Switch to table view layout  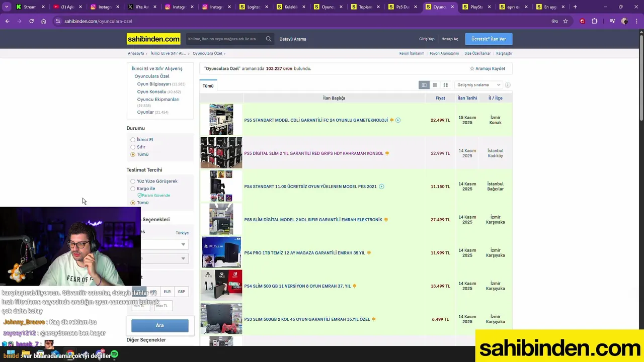tap(424, 85)
